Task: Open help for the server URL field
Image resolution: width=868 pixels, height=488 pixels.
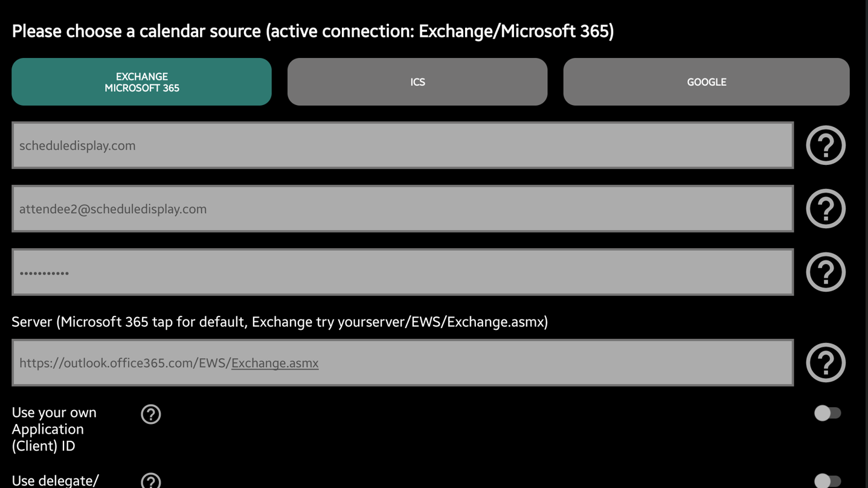Action: 825,363
